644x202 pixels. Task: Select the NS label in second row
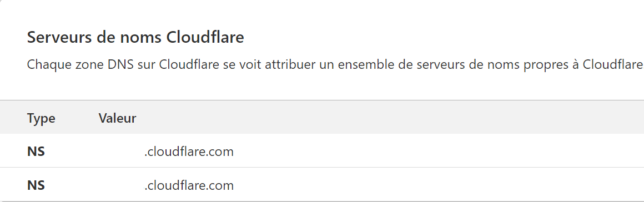coord(36,185)
